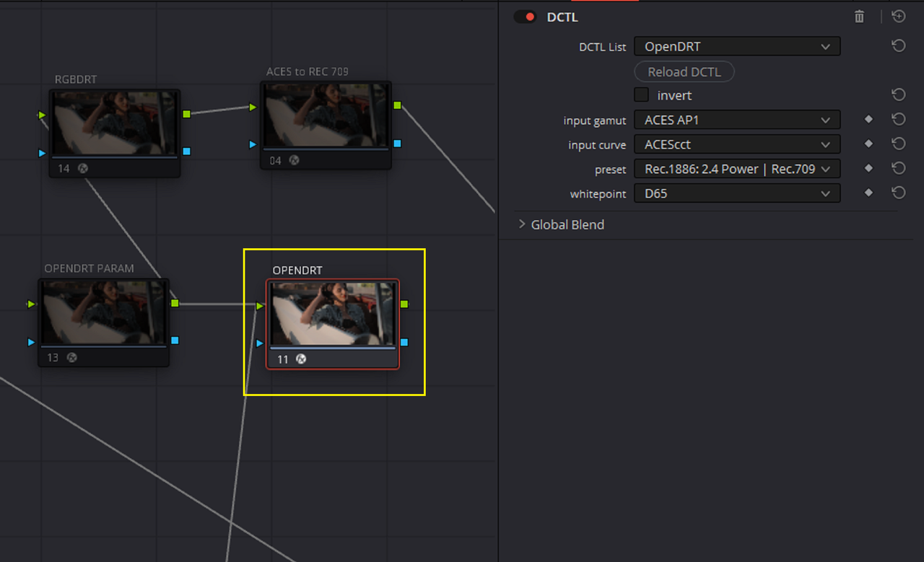924x562 pixels.
Task: Click the blue key output of OPENDRT PARAM node
Action: [175, 341]
